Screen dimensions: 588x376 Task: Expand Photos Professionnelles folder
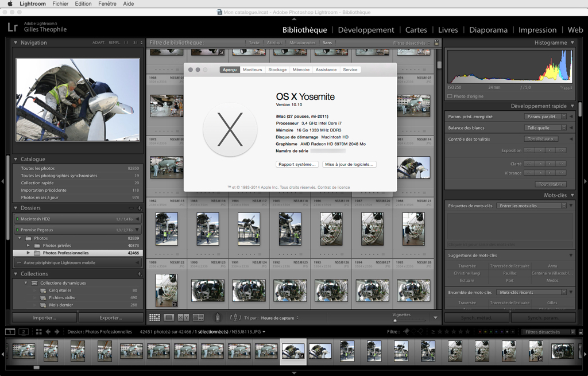[x=28, y=253]
